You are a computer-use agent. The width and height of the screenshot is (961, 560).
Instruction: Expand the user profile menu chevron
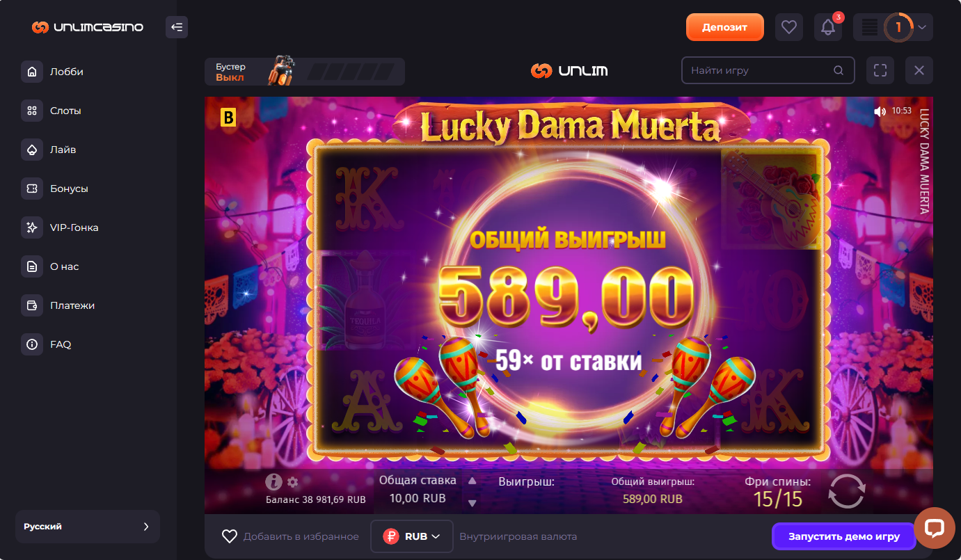pos(922,28)
